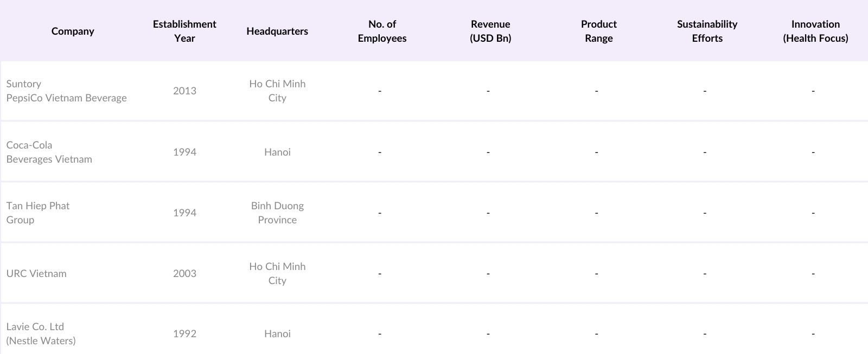Click the Sustainability Efforts header
The width and height of the screenshot is (868, 354).
[x=707, y=31]
